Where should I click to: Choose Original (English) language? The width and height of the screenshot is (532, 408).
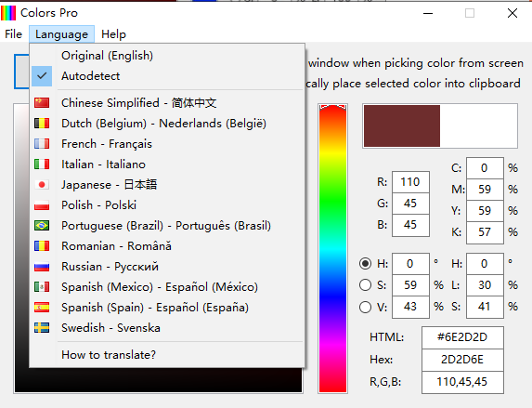(x=167, y=56)
